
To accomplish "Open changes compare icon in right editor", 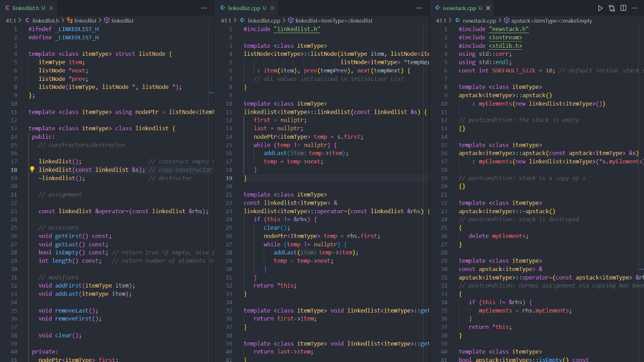I will pyautogui.click(x=612, y=8).
